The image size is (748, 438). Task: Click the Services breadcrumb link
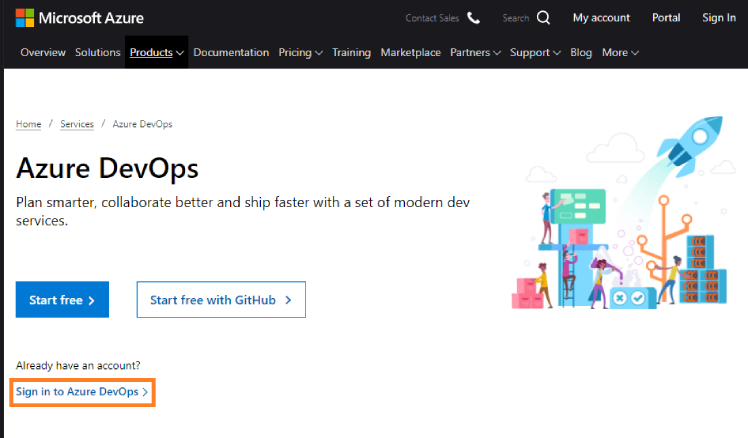point(77,124)
